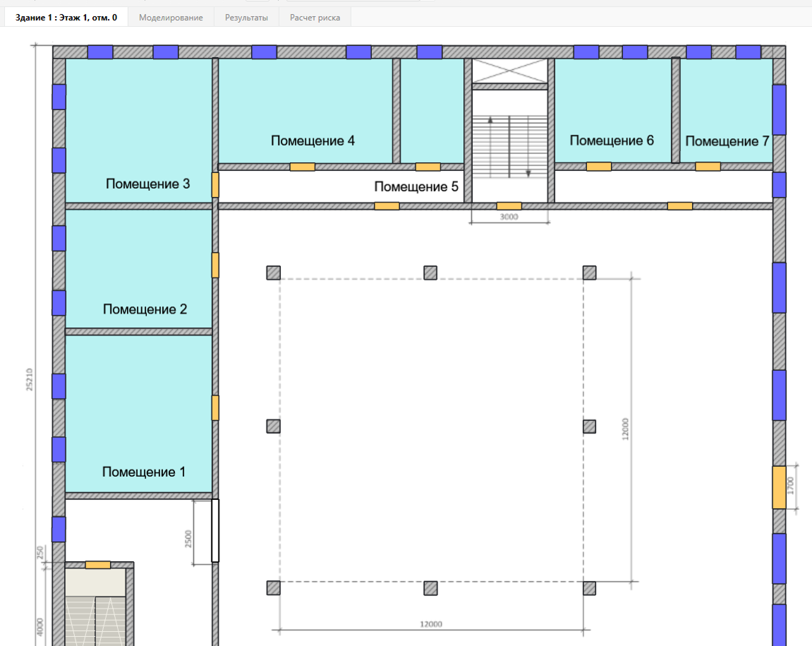Go to the Расчет риска tab
This screenshot has width=812, height=646.
(x=315, y=18)
